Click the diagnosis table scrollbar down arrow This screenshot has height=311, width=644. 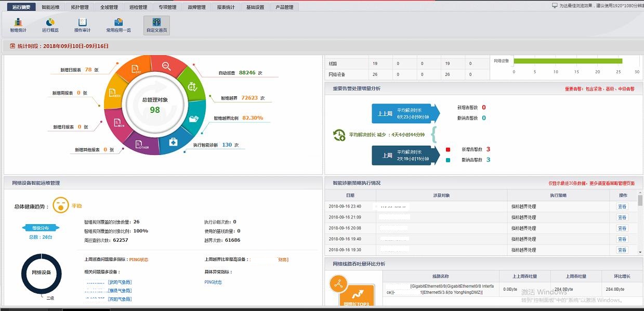click(640, 252)
